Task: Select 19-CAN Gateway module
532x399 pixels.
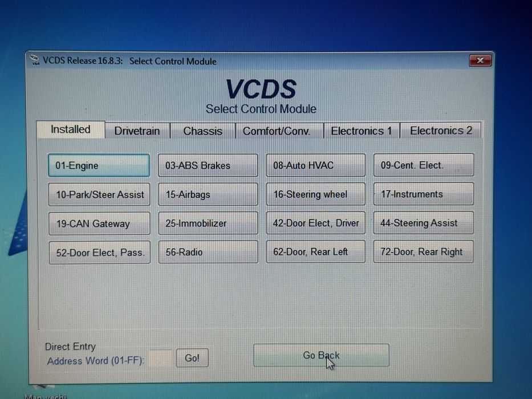Action: 99,223
